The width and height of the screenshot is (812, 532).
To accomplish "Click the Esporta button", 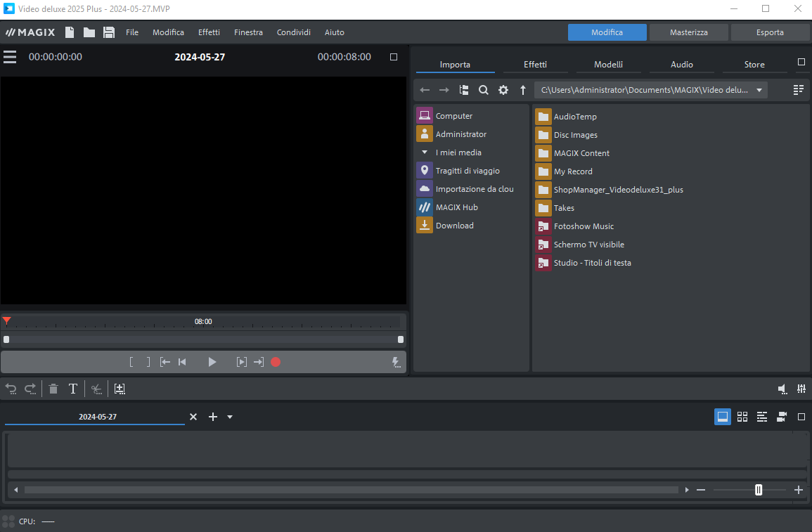I will (x=770, y=32).
